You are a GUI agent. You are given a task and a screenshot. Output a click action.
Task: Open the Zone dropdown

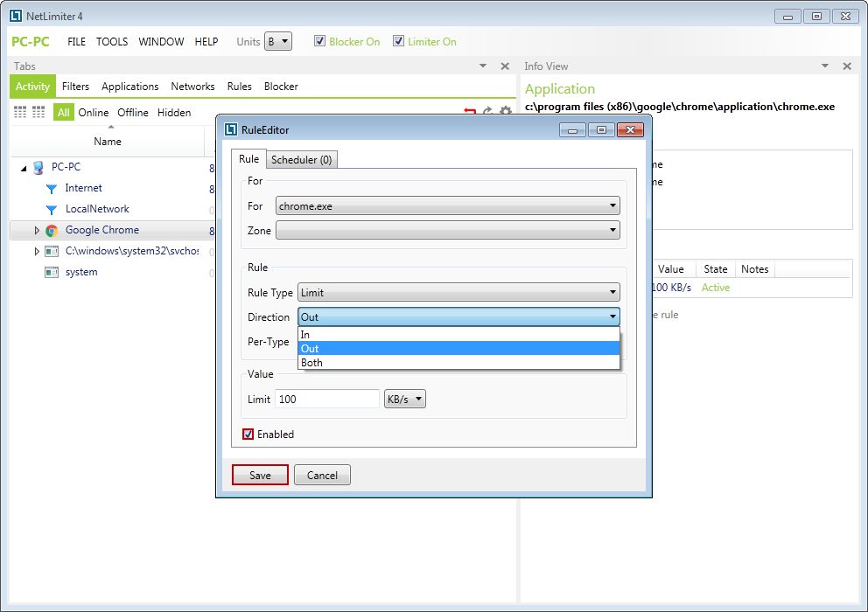(x=447, y=230)
